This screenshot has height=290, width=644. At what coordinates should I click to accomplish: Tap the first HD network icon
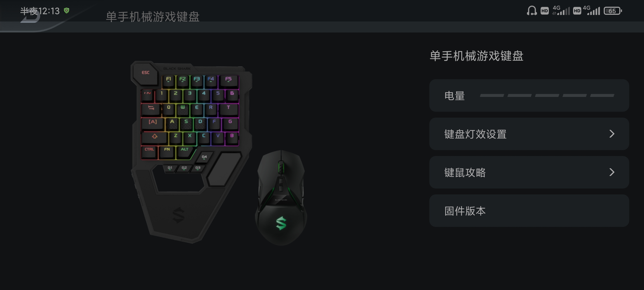544,11
